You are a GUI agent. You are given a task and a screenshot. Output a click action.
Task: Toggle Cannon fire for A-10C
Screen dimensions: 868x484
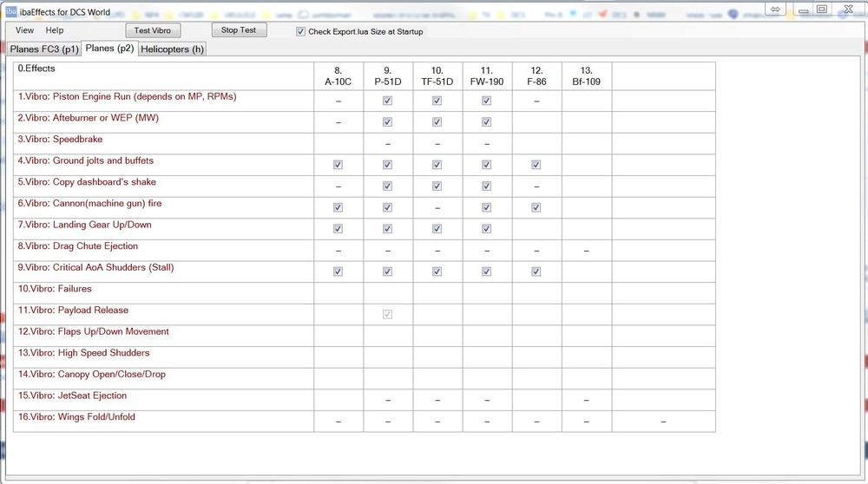(x=338, y=207)
